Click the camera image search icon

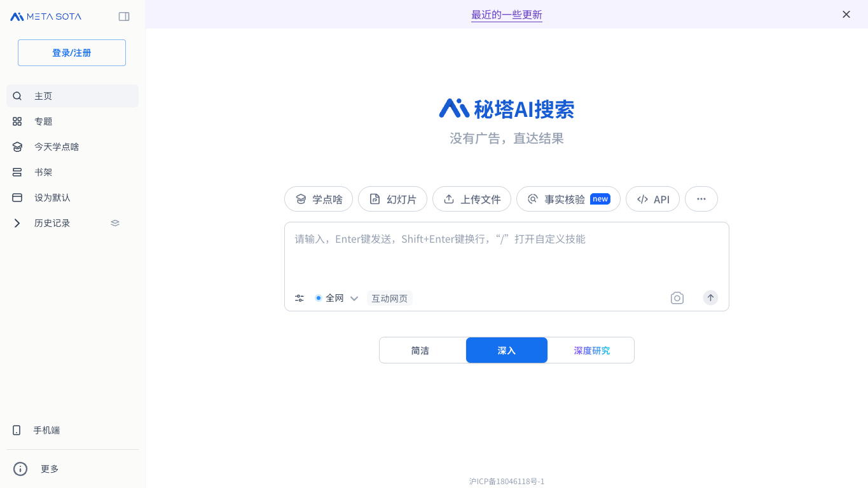pyautogui.click(x=677, y=298)
